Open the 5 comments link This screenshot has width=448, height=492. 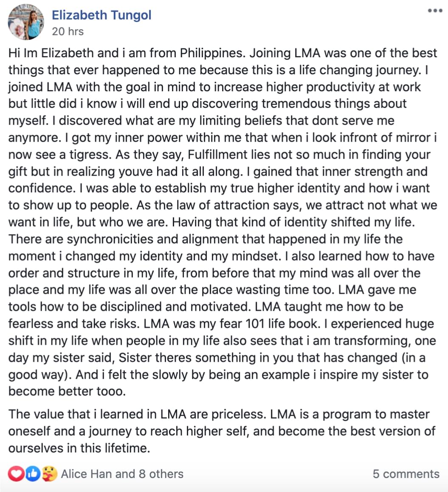406,474
